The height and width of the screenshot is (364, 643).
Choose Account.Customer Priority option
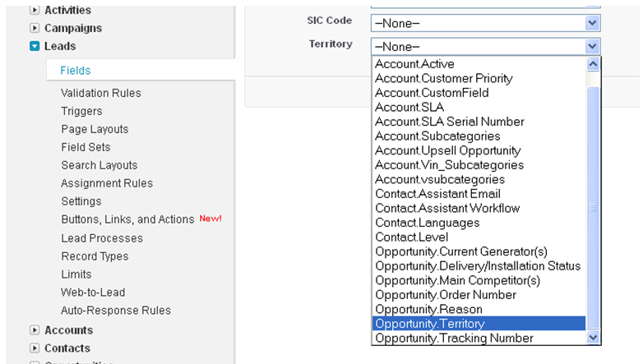point(443,79)
